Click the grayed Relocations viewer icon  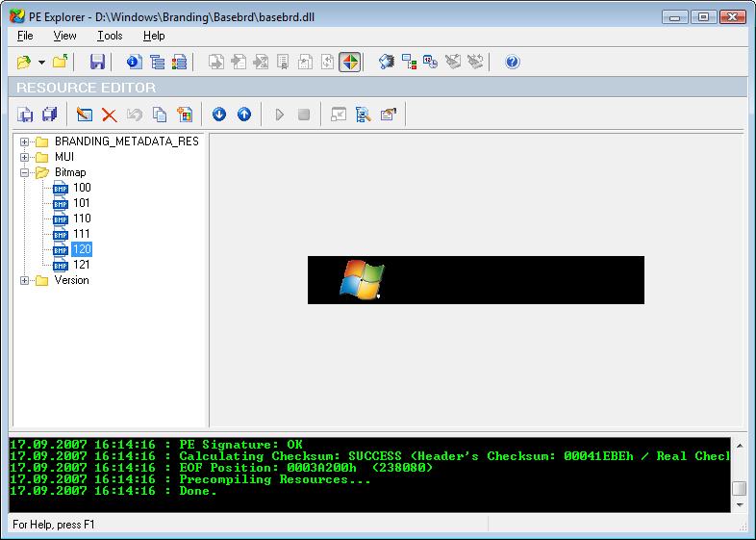(261, 62)
